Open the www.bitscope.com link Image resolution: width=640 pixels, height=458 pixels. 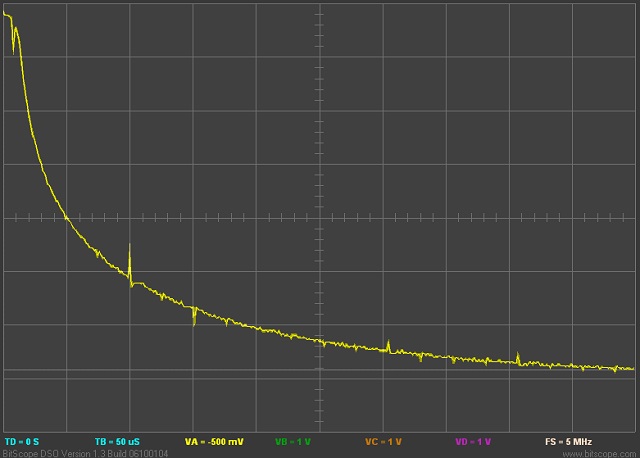[x=599, y=454]
